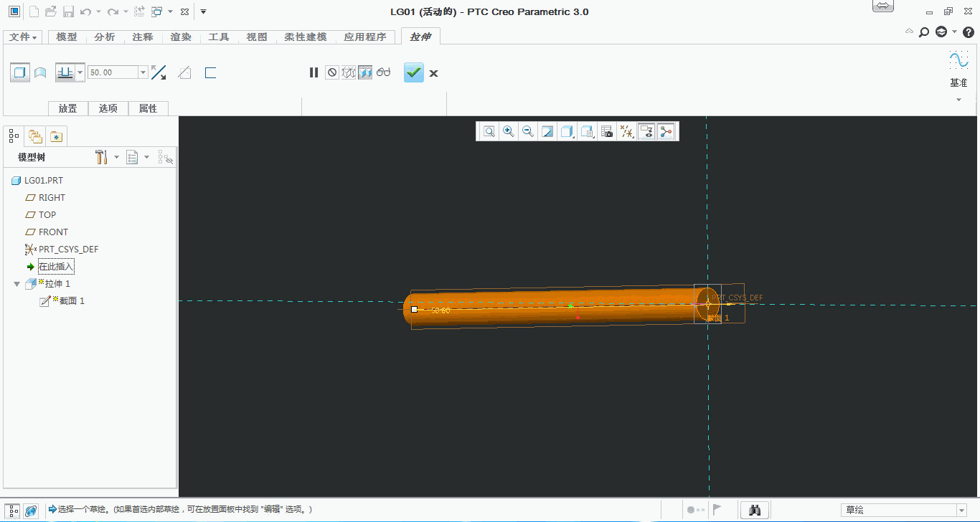Pause the extrude tool
The height and width of the screenshot is (522, 980).
(314, 72)
